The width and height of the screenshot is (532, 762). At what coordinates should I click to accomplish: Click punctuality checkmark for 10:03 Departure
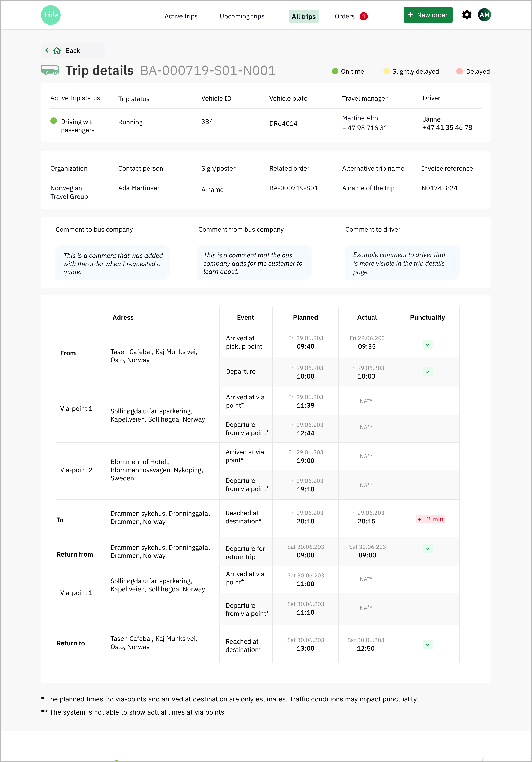427,372
